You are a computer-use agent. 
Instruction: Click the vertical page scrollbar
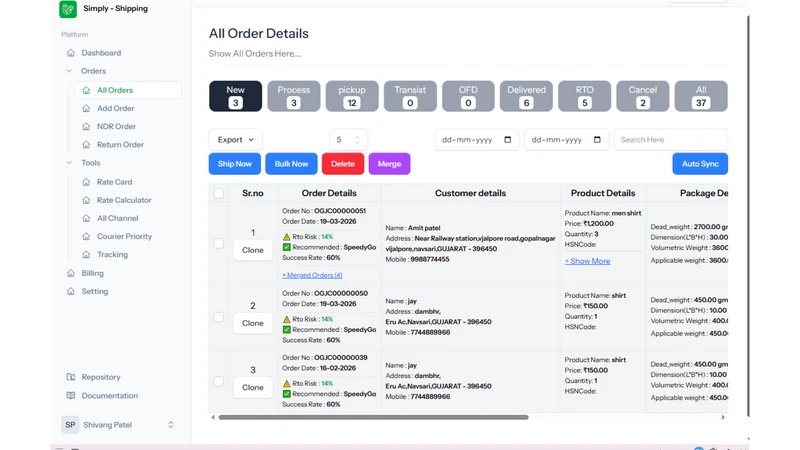coord(748,216)
